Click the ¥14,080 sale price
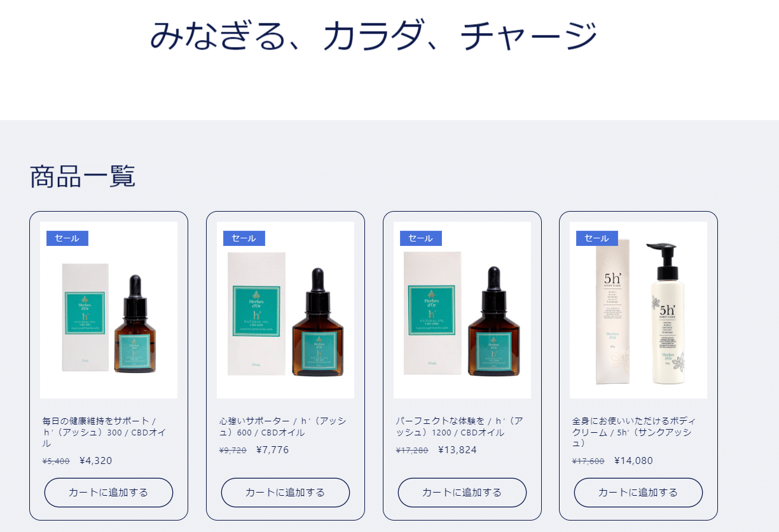 634,461
